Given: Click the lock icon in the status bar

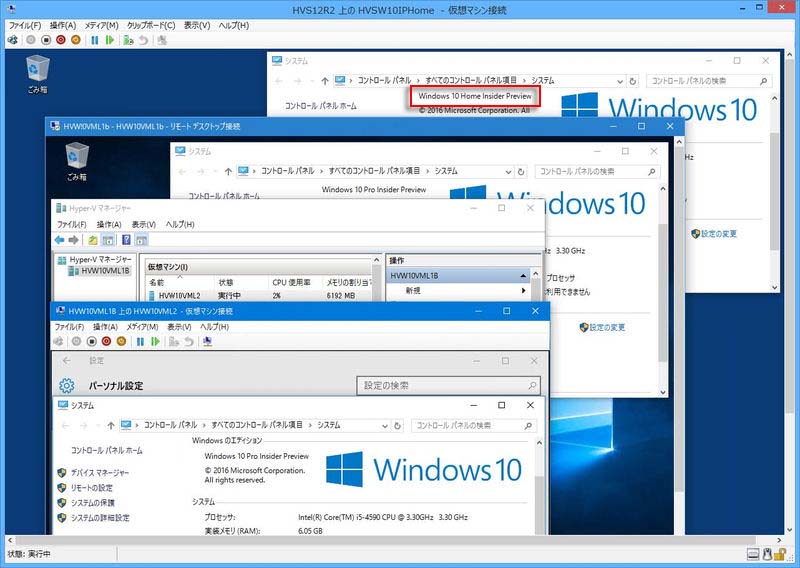Looking at the screenshot, I should [x=780, y=554].
